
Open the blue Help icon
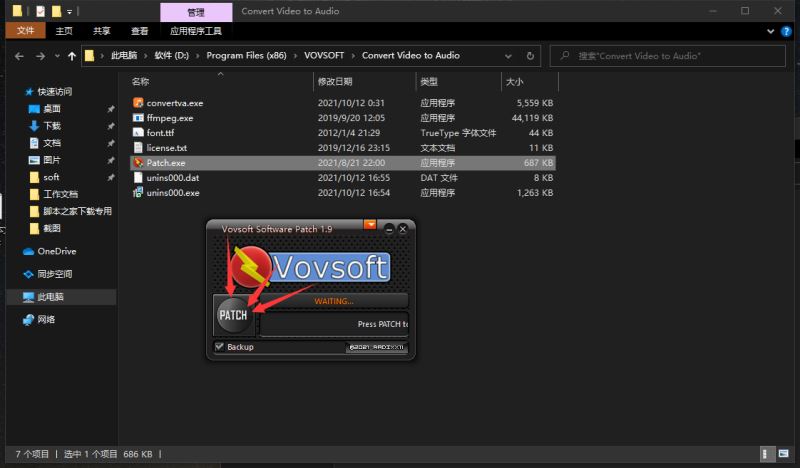tap(786, 32)
